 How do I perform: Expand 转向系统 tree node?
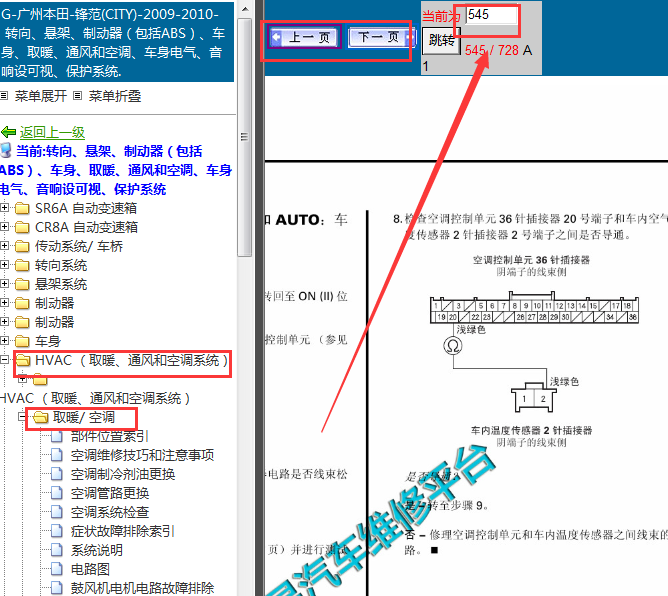point(4,265)
